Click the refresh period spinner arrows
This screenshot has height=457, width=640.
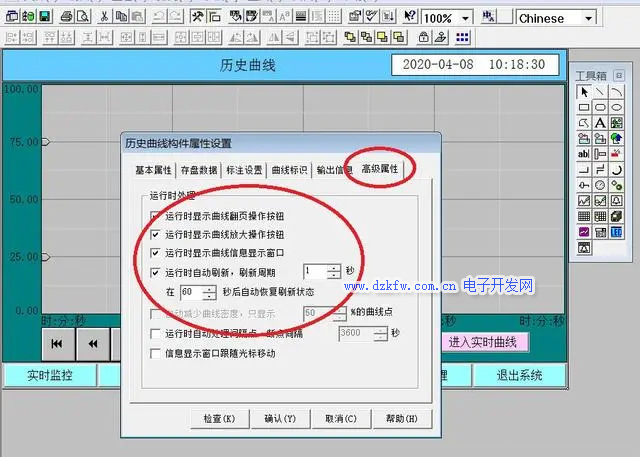pyautogui.click(x=334, y=271)
